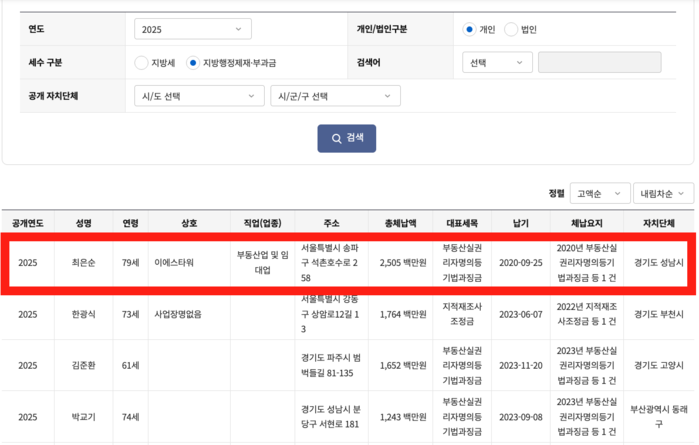Click the 검색 search button
699x445 pixels.
pos(347,139)
